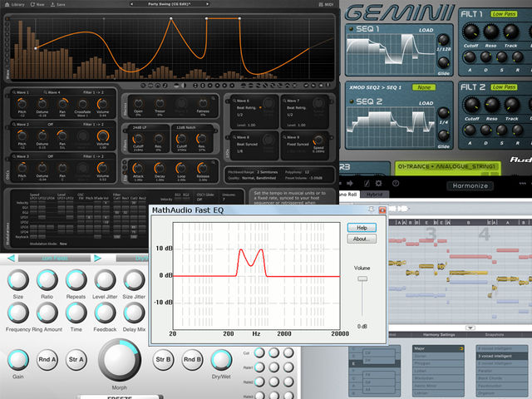Viewport: 532px width, 399px height.
Task: Click magnifier icon in the Macros panel
Action: pyautogui.click(x=214, y=98)
